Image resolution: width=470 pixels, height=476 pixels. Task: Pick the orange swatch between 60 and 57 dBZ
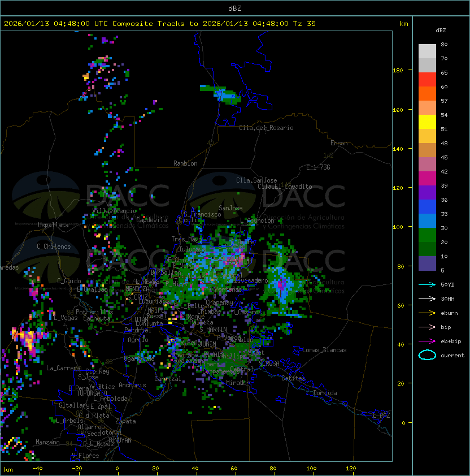coord(427,93)
